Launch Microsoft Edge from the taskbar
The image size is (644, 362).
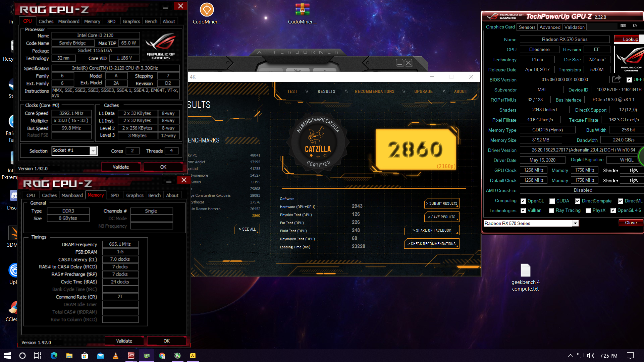[x=54, y=356]
